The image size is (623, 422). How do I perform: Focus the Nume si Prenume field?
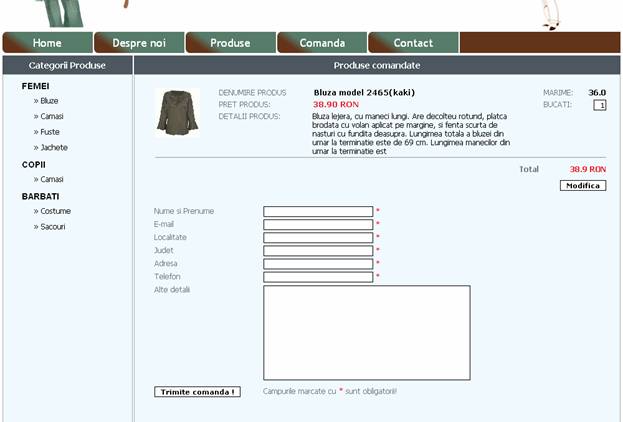click(317, 212)
